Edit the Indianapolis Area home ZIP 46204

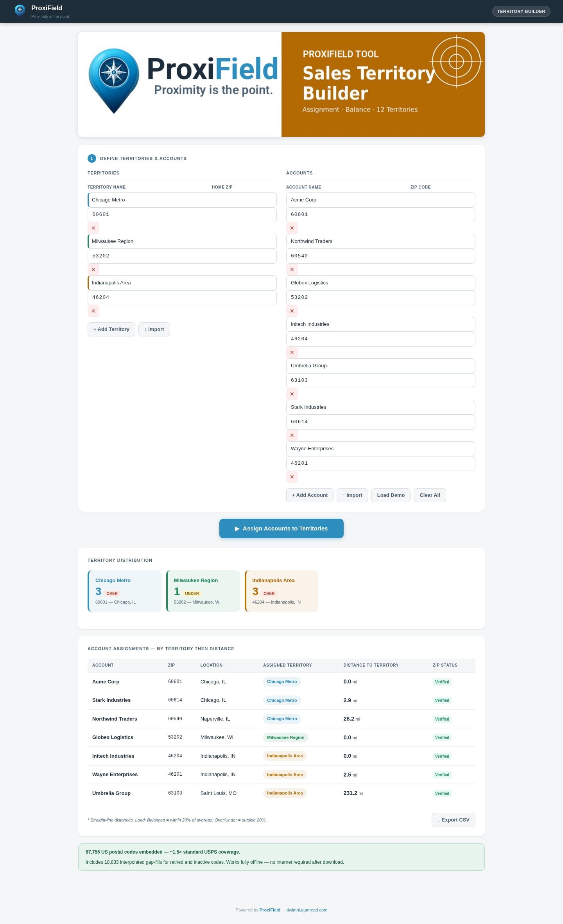click(x=182, y=298)
